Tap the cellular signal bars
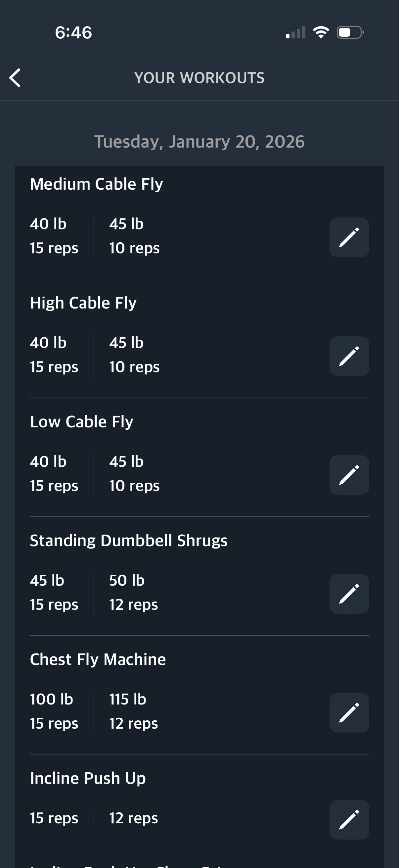This screenshot has width=399, height=868. pos(296,33)
